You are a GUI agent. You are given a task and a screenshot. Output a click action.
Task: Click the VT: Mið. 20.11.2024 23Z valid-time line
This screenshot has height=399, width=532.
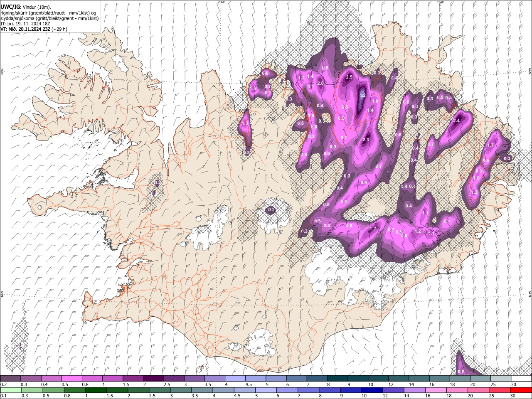pyautogui.click(x=34, y=29)
